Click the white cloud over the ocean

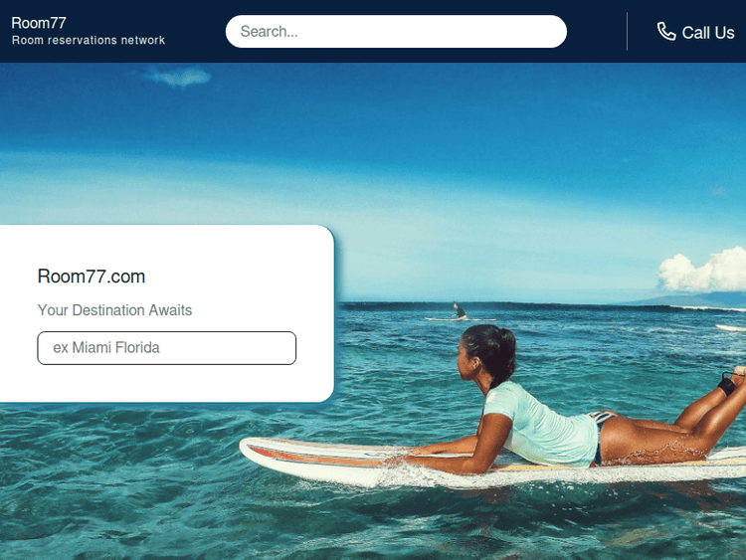702,270
